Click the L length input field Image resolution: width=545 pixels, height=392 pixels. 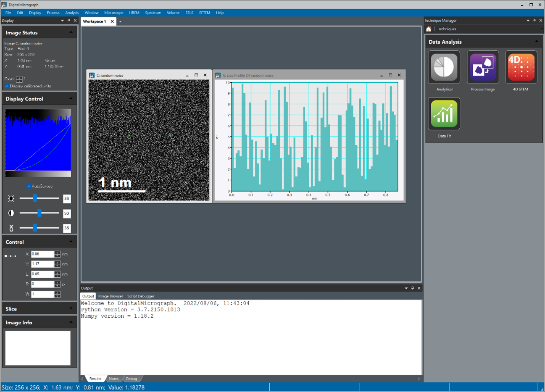(42, 274)
